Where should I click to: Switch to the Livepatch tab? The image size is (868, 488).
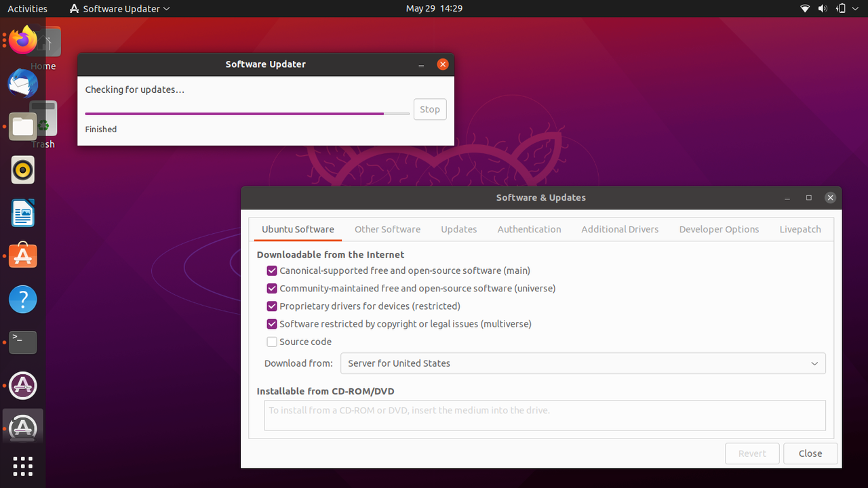pos(800,229)
